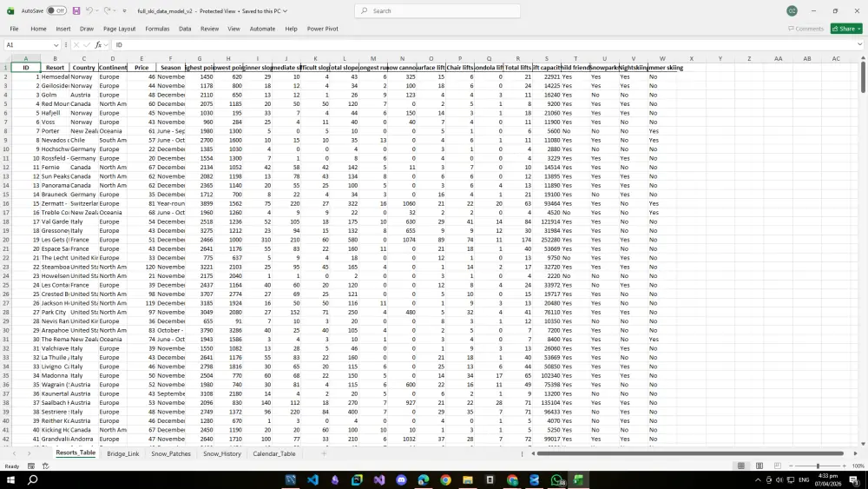The width and height of the screenshot is (868, 489).
Task: Open Customize Quick Access Toolbar dropdown
Action: click(124, 11)
